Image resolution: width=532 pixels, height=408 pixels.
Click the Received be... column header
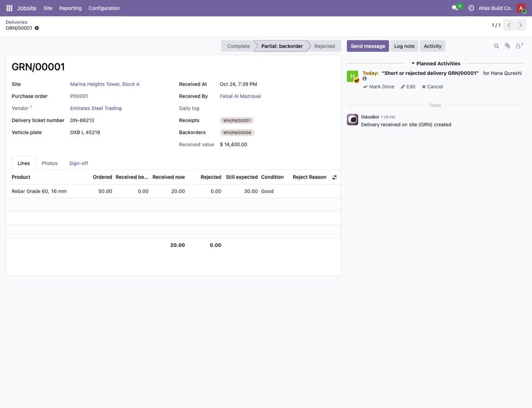(131, 177)
